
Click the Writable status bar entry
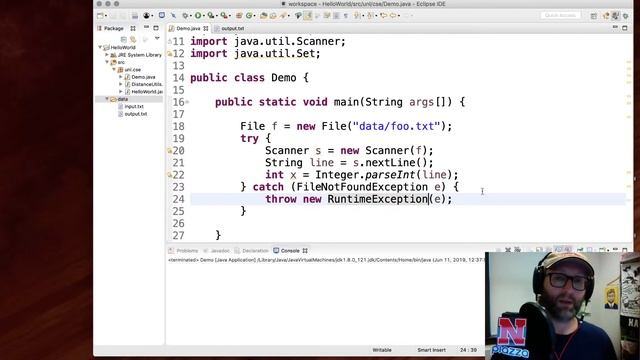pos(382,350)
